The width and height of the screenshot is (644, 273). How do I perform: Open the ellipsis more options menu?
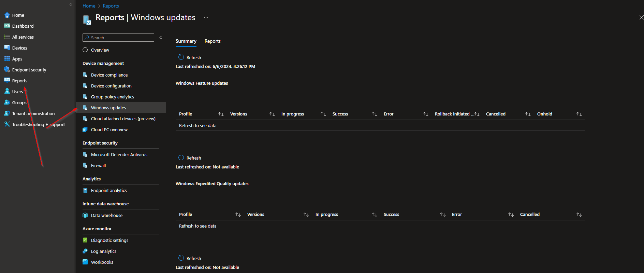tap(206, 17)
